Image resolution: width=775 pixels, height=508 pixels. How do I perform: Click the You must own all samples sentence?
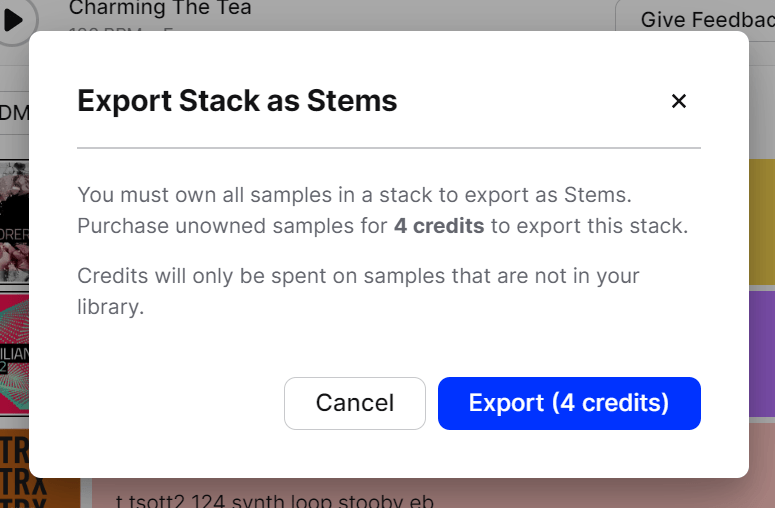pyautogui.click(x=354, y=195)
